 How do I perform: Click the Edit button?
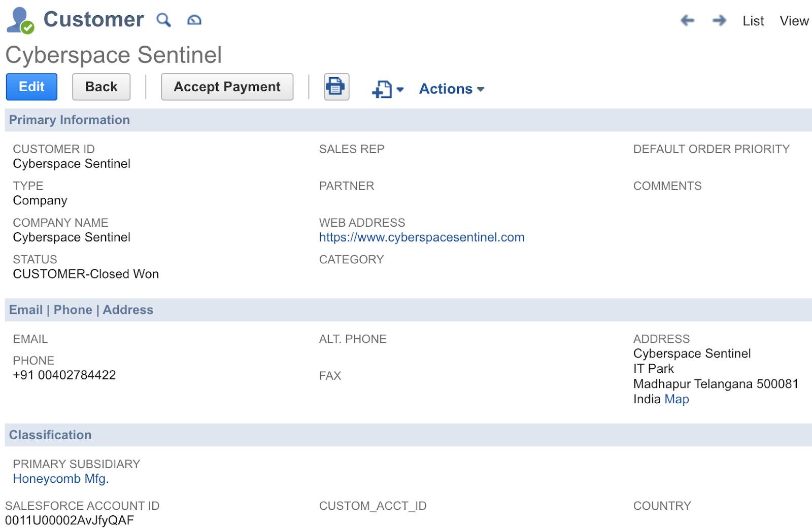(31, 87)
